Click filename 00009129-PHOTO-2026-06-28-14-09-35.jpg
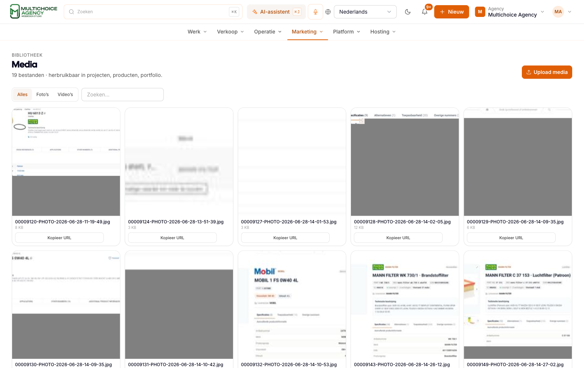588x368 pixels. 515,222
